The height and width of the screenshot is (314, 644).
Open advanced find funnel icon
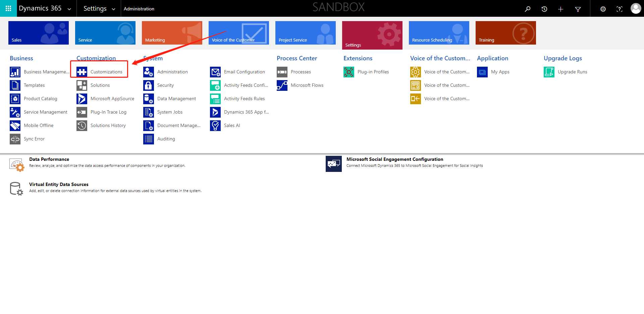tap(578, 9)
